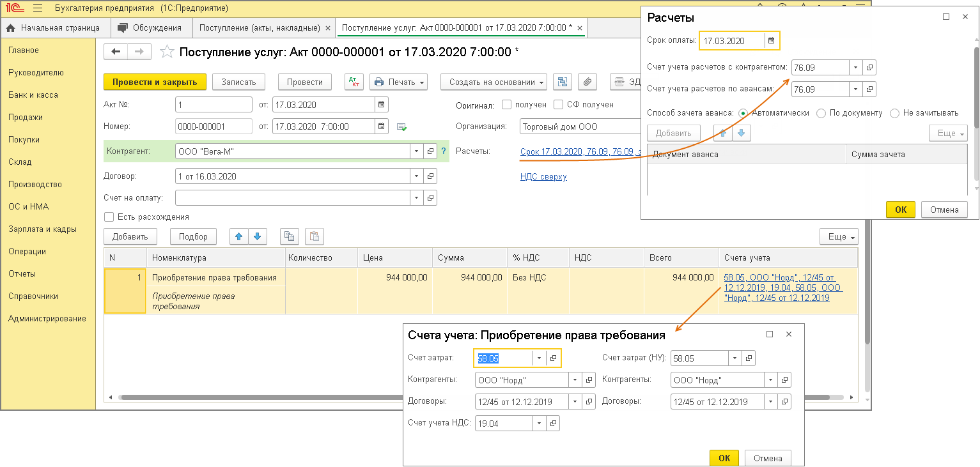
Task: Open account 76.09 for контрагент settlements
Action: pos(870,67)
